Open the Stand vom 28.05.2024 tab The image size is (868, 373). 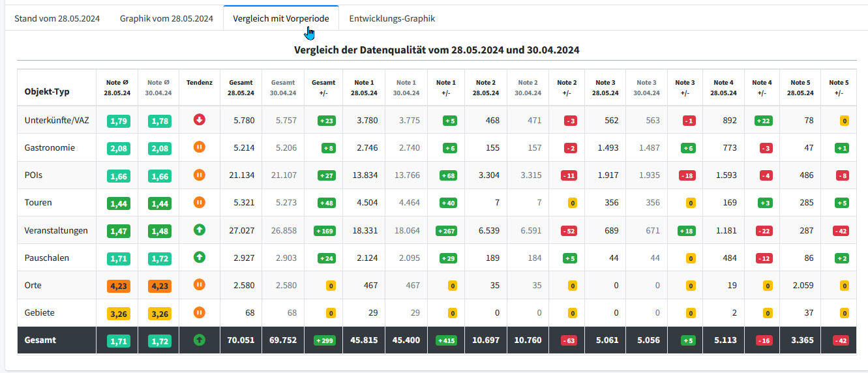pyautogui.click(x=57, y=18)
